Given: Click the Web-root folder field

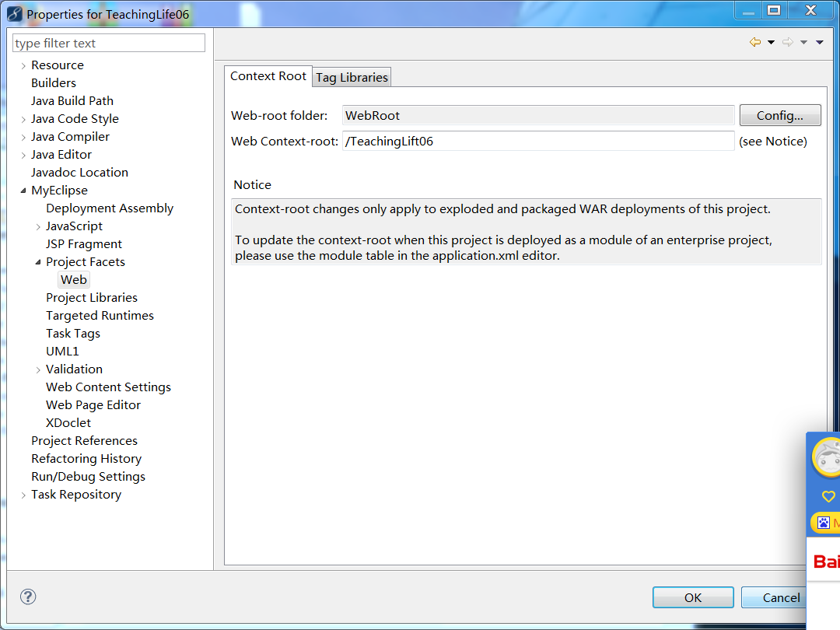Looking at the screenshot, I should coord(538,115).
